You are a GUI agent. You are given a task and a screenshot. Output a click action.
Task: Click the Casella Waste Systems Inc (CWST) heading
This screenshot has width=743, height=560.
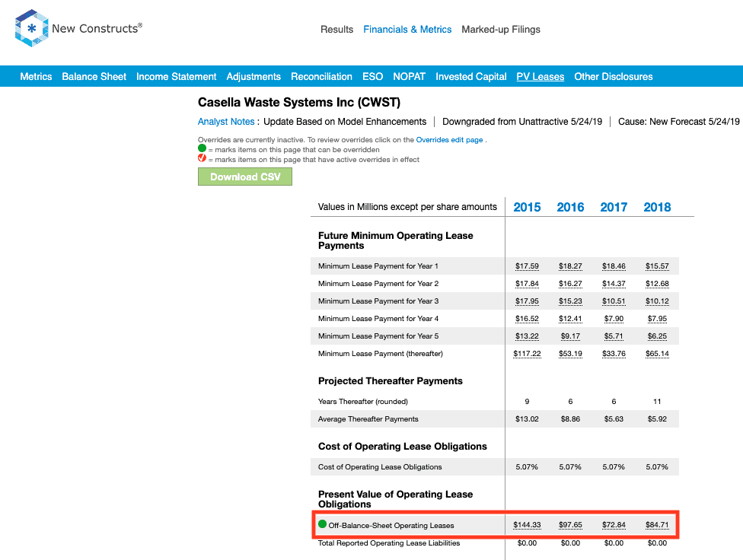pos(299,102)
